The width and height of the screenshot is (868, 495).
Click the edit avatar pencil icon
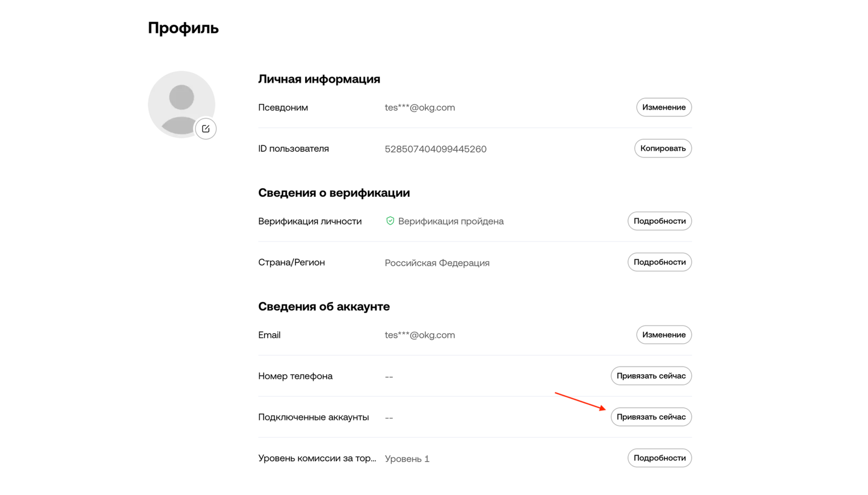tap(206, 129)
